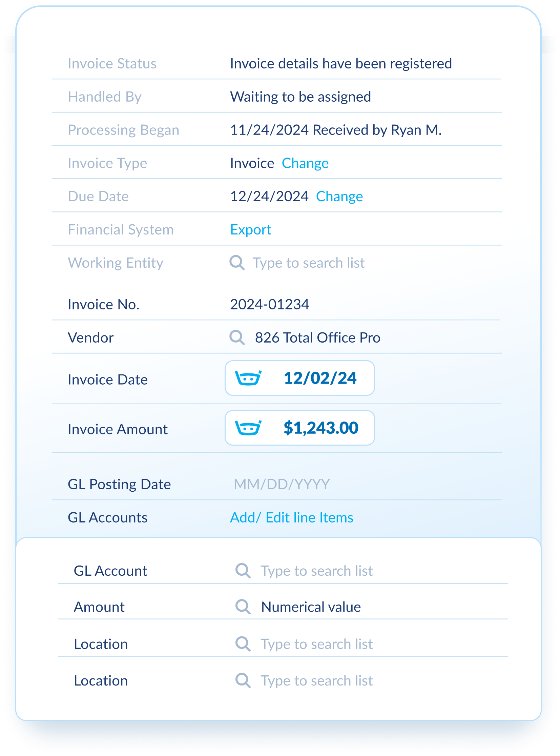Click search icon in the upper Location row
This screenshot has height=756, width=560.
(243, 644)
